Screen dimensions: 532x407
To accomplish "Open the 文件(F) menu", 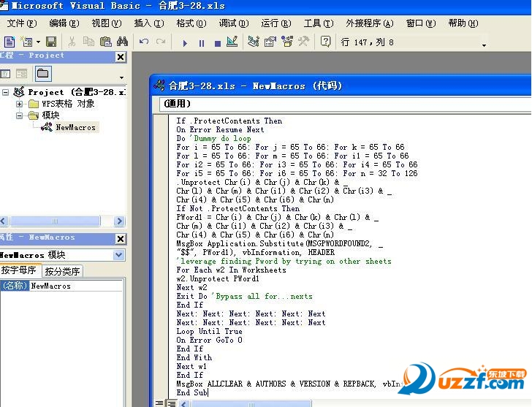I will (x=22, y=23).
